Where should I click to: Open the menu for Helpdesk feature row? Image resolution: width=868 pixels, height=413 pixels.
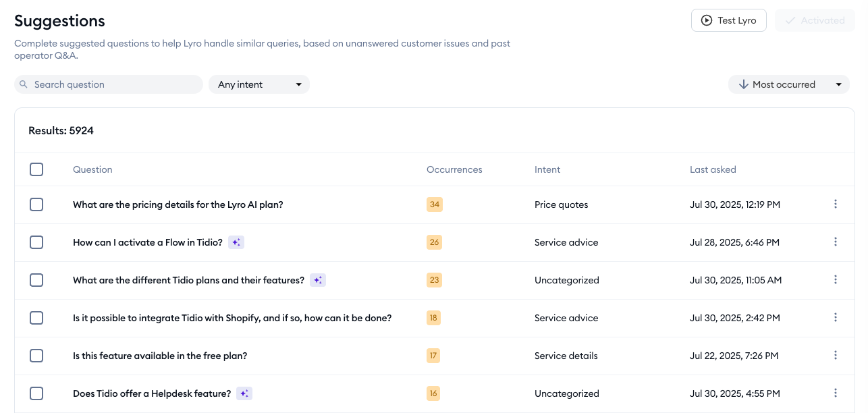(x=836, y=393)
